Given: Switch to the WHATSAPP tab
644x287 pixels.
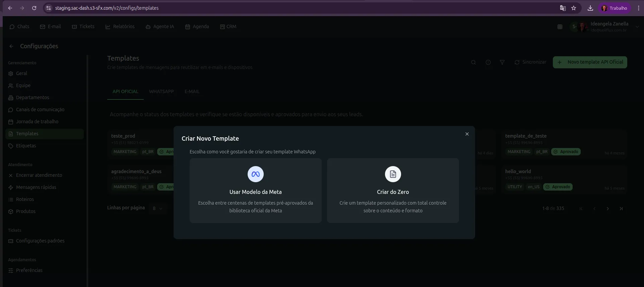Looking at the screenshot, I should coord(162,91).
